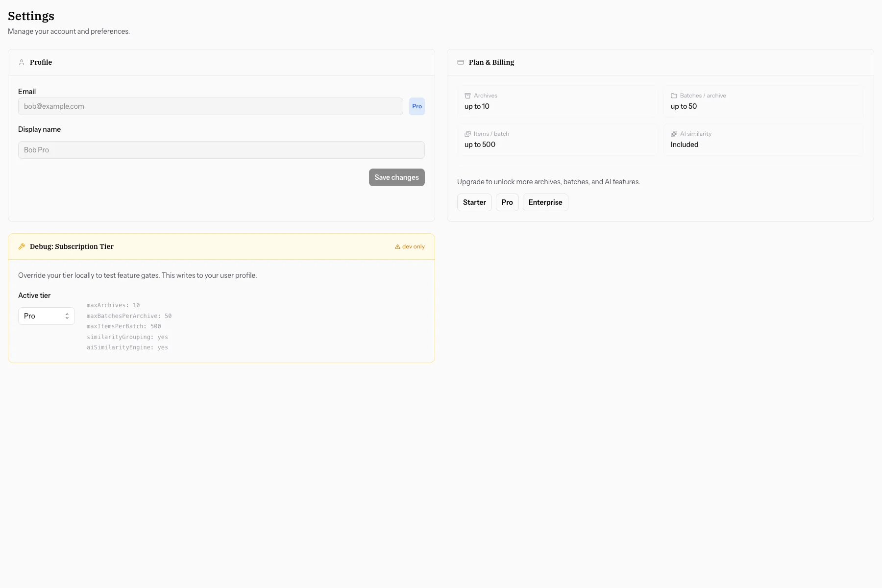Click the AI similarity Included tile
Image resolution: width=882 pixels, height=588 pixels.
point(763,140)
